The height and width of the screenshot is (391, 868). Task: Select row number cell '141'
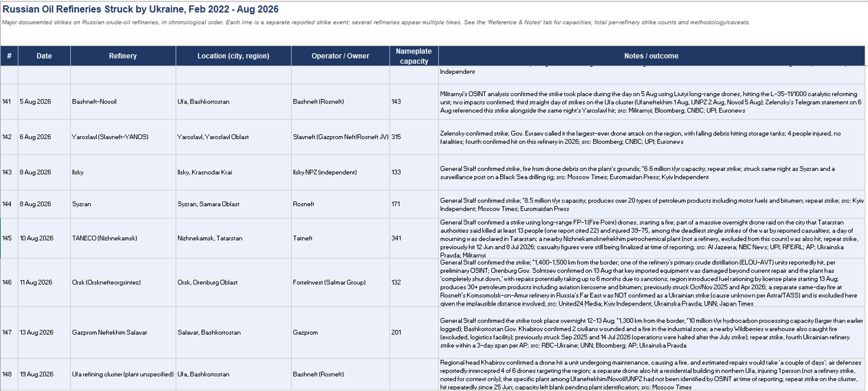point(9,102)
